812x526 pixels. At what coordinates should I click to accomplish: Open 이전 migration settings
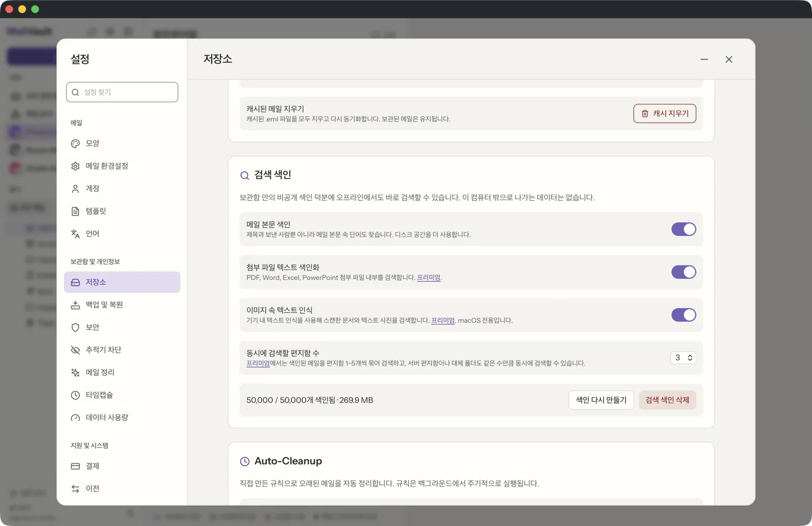pos(122,489)
